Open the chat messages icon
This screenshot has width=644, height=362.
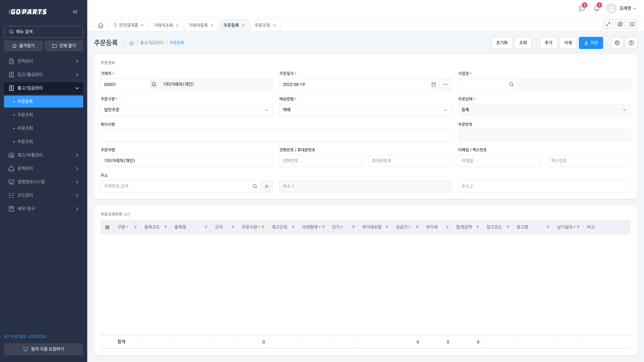[582, 9]
